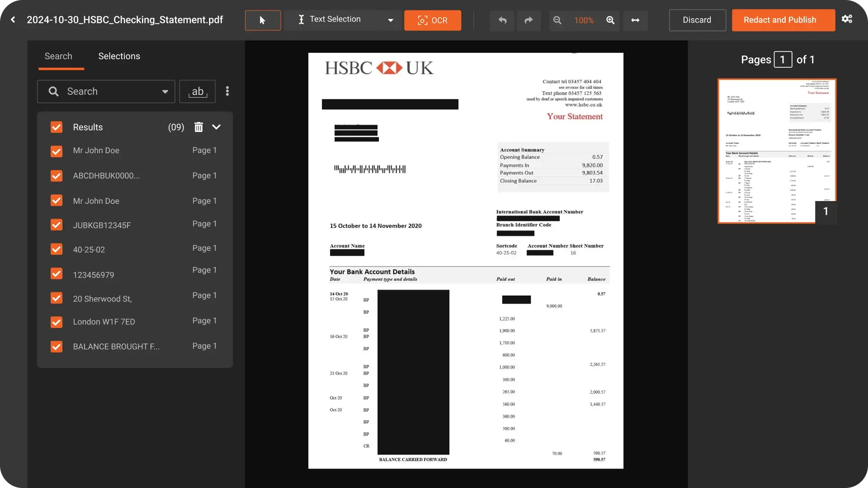The width and height of the screenshot is (868, 488).
Task: Click the fit-to-width arrows icon
Action: (x=635, y=20)
